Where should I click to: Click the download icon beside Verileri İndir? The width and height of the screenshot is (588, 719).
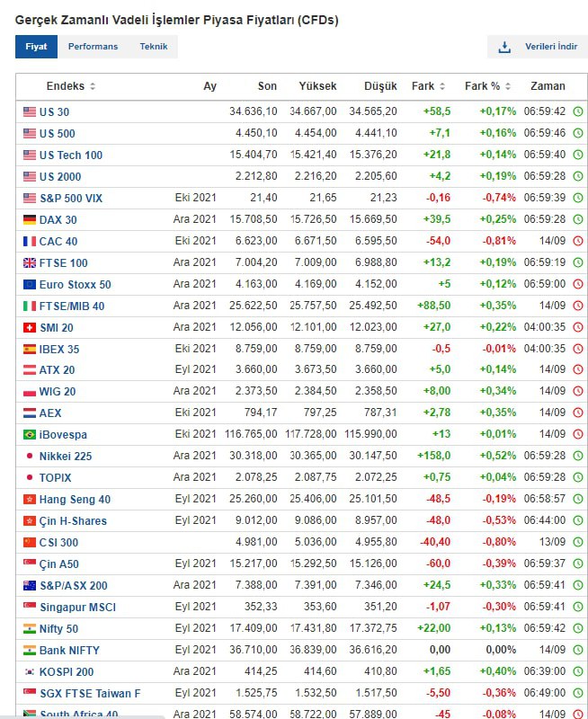pos(504,47)
